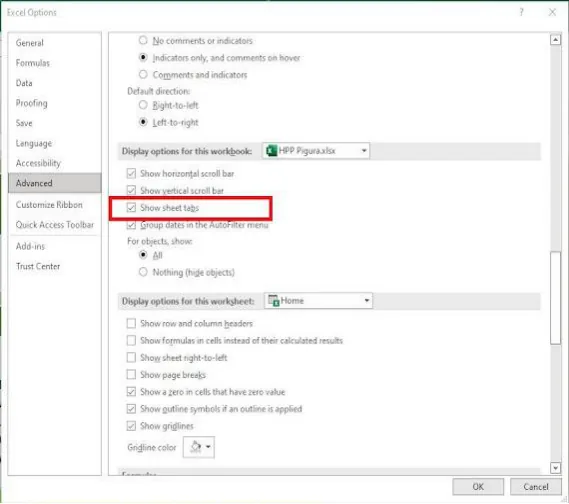Toggle Show sheet tabs checkbox
The image size is (569, 504).
(131, 208)
